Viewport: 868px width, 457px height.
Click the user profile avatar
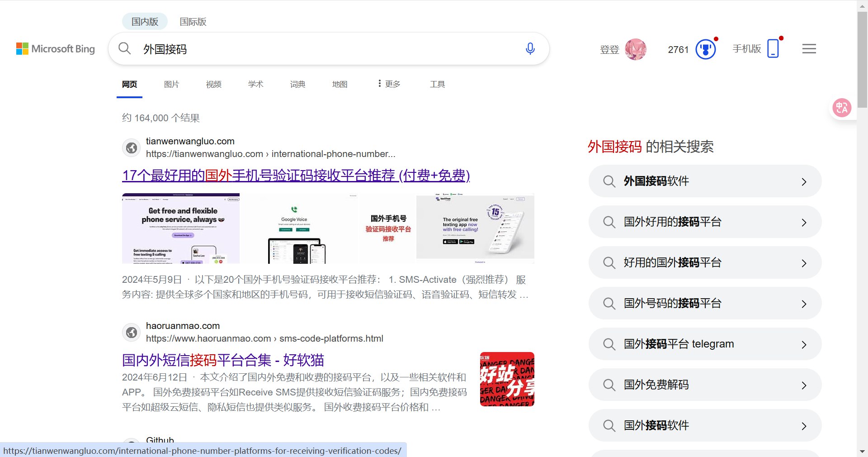(x=635, y=49)
